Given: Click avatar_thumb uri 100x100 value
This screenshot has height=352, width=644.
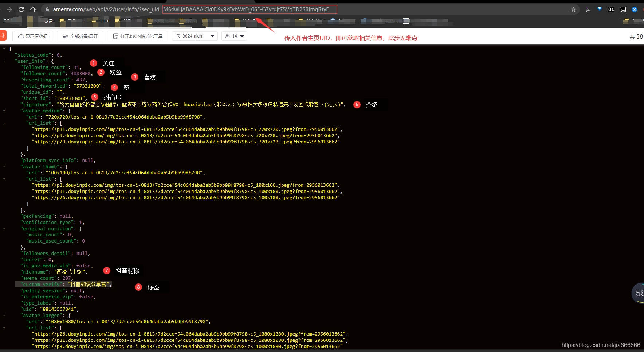Looking at the screenshot, I should point(124,173).
